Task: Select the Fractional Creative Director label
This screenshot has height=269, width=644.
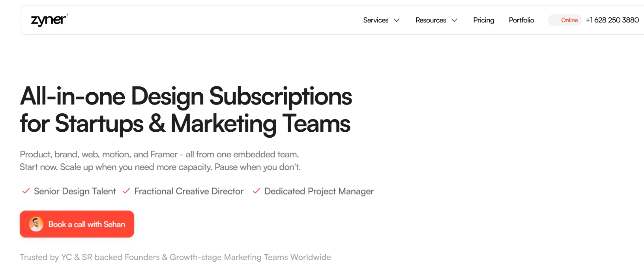Action: pyautogui.click(x=189, y=191)
